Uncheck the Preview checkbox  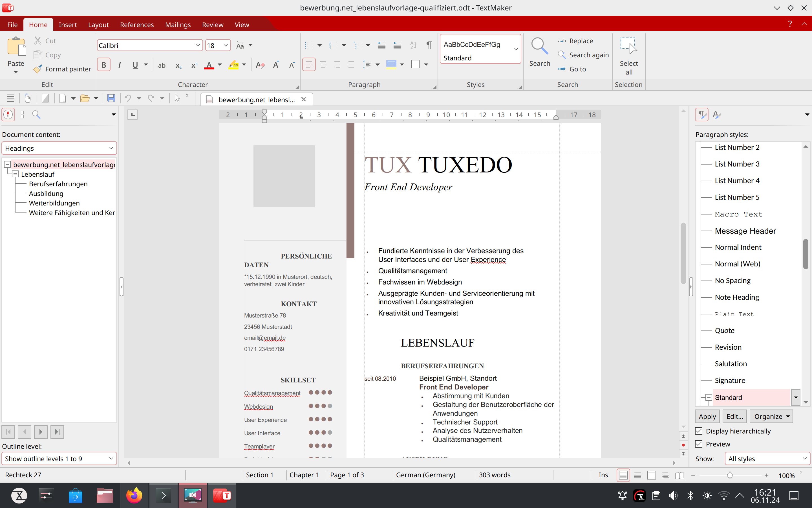tap(699, 444)
